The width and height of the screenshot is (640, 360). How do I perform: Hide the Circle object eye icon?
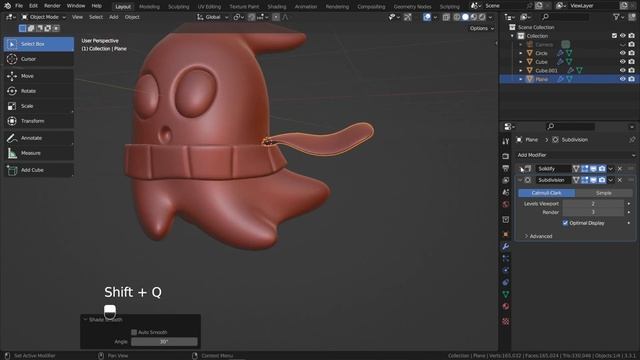pos(622,53)
